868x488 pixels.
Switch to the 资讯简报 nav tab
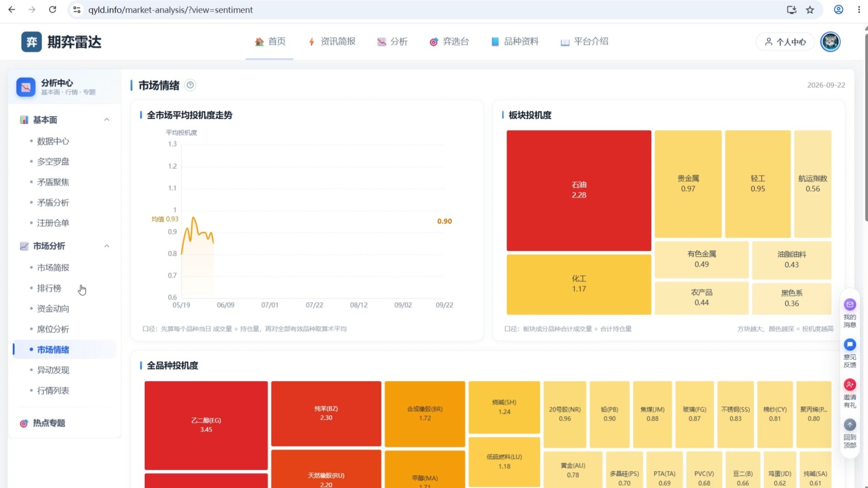pyautogui.click(x=332, y=42)
